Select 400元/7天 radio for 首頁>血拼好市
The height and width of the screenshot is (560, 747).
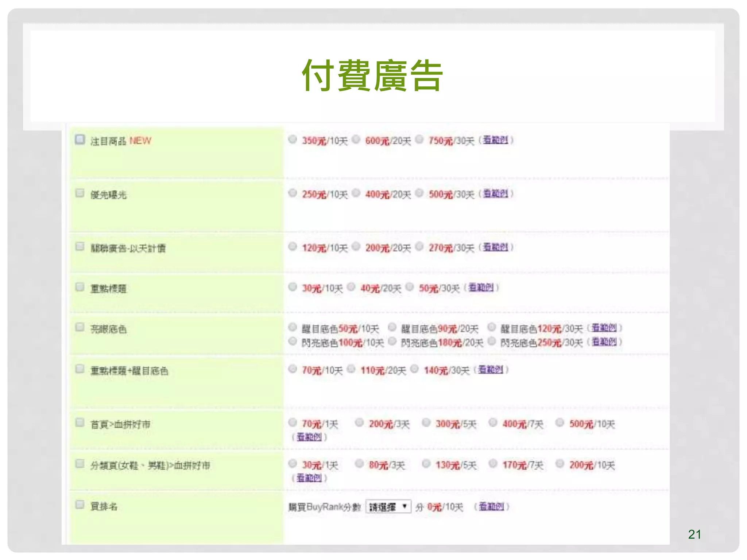pyautogui.click(x=493, y=423)
